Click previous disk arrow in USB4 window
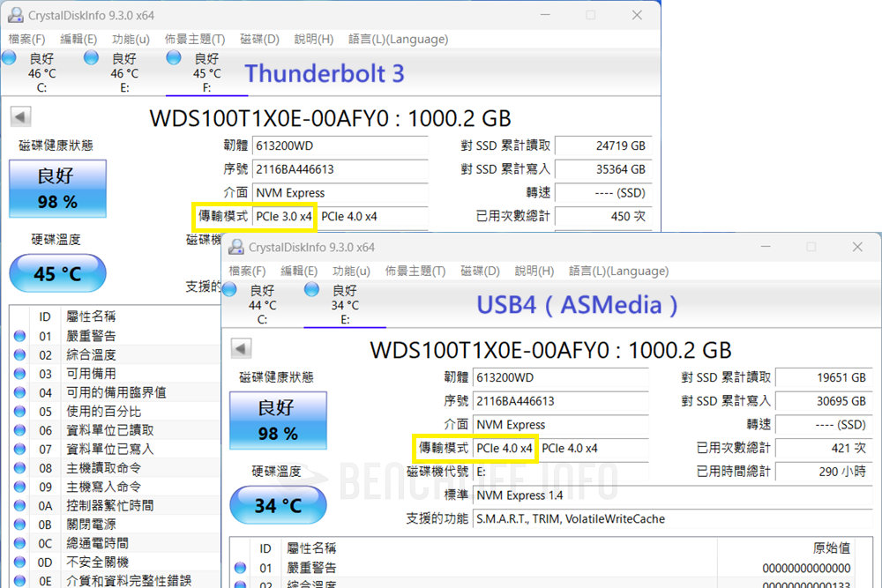 (x=241, y=348)
